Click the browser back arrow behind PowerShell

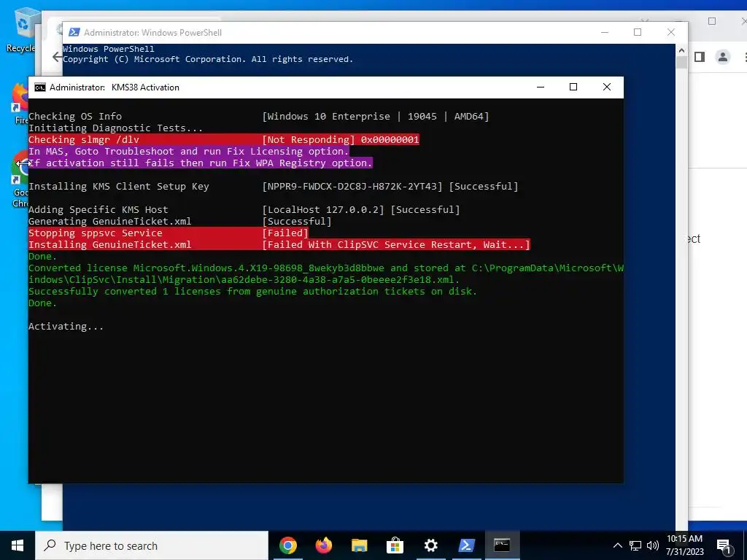point(57,57)
